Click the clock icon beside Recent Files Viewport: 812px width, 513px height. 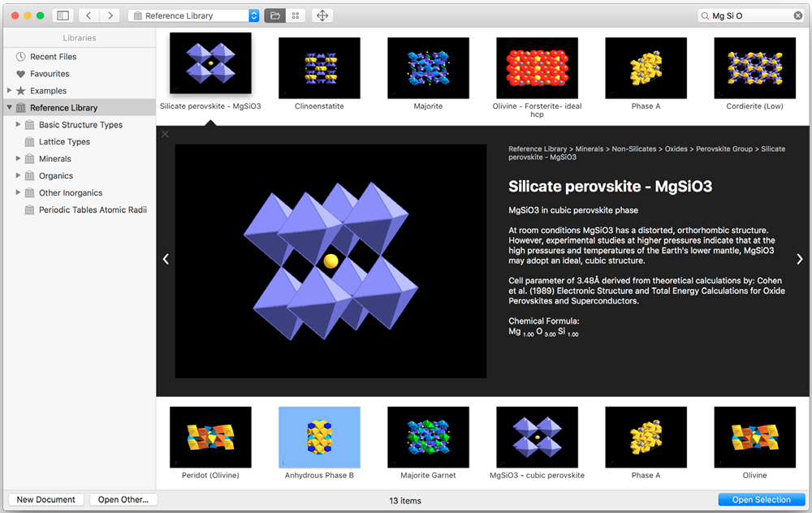pyautogui.click(x=21, y=57)
